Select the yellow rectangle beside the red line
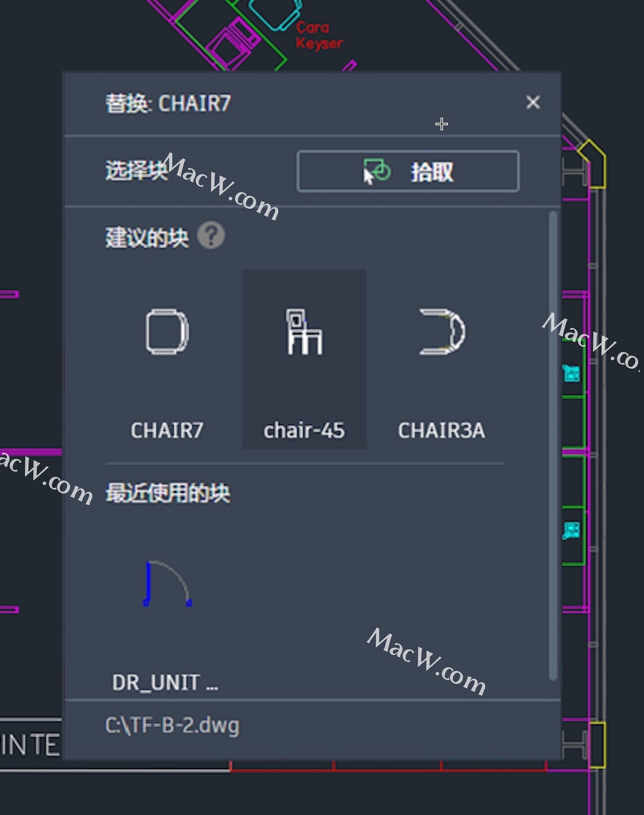This screenshot has width=644, height=815. [x=598, y=745]
